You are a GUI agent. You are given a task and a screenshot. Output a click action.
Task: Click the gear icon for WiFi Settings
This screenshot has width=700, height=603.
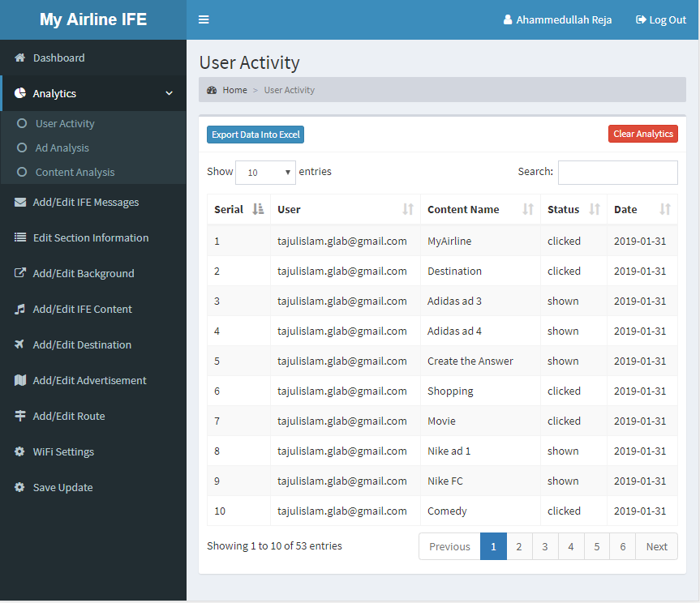20,452
